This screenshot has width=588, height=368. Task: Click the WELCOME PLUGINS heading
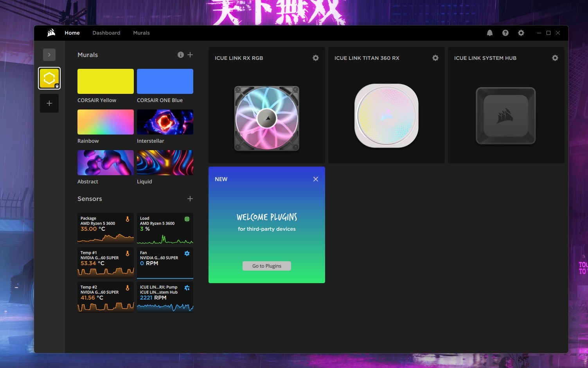pos(267,217)
